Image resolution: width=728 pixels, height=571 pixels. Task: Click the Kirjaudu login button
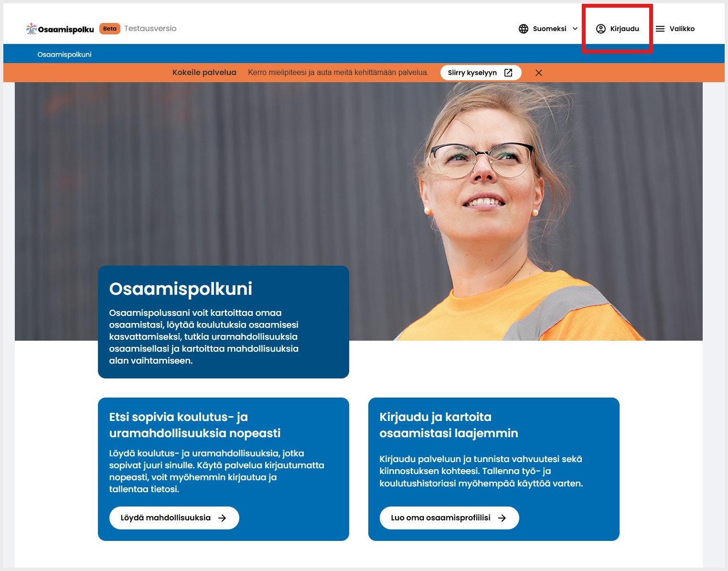click(618, 29)
